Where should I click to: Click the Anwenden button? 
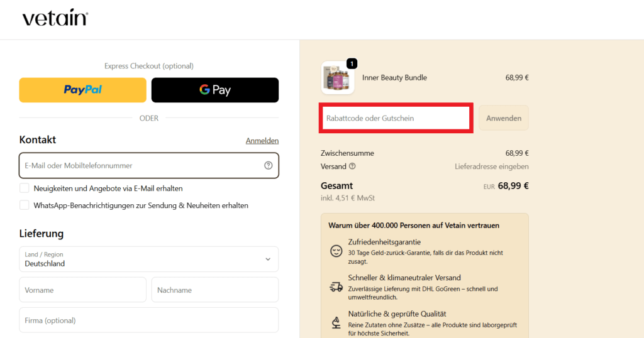click(x=504, y=118)
